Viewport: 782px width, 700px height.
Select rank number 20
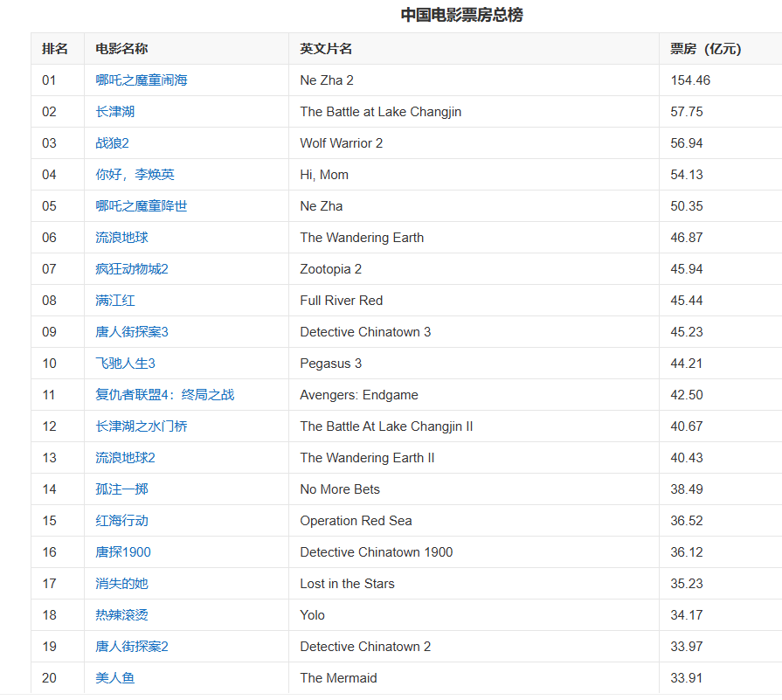click(x=49, y=677)
